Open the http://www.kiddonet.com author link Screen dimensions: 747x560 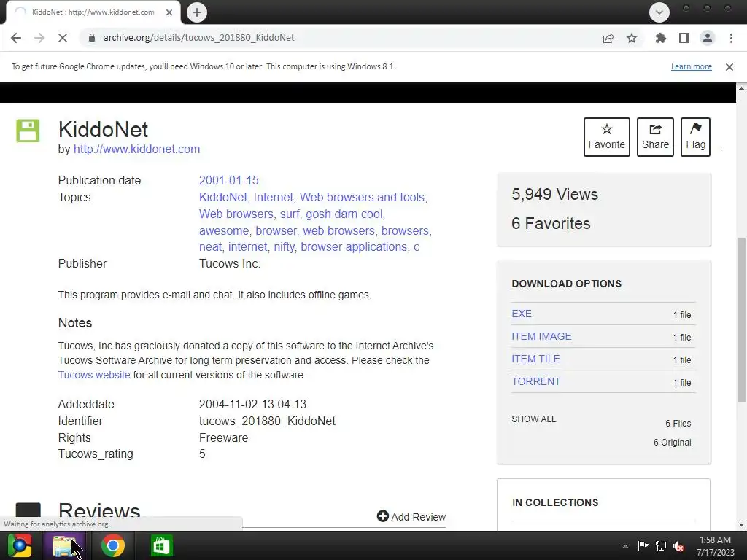pos(136,149)
